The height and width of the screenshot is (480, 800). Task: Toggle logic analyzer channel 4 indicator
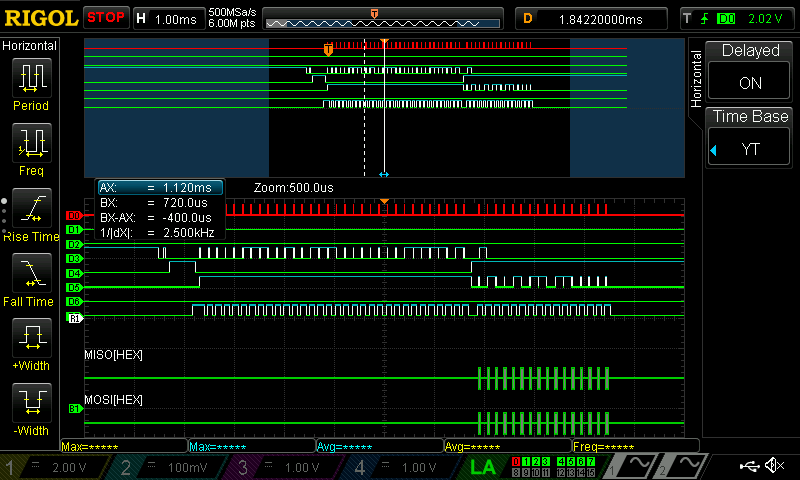click(x=561, y=461)
